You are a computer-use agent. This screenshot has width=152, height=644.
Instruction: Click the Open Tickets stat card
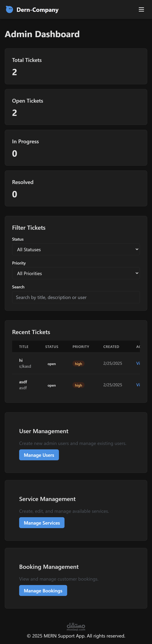click(76, 107)
